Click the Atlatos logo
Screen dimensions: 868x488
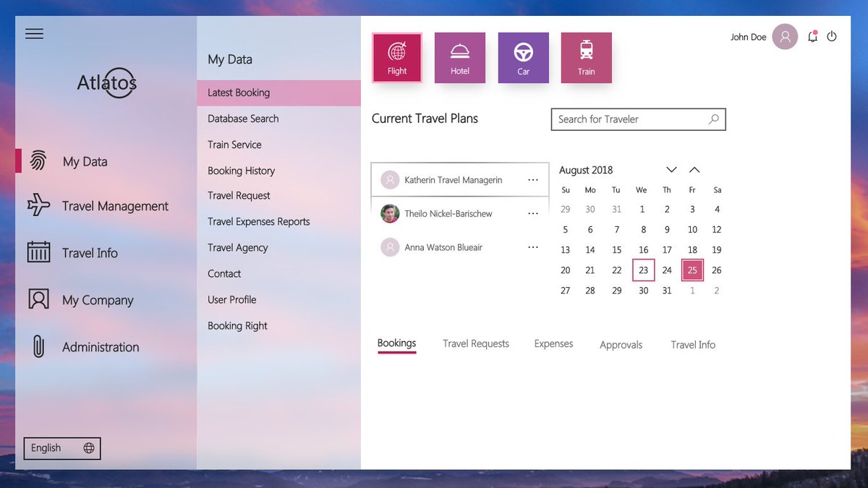point(107,83)
